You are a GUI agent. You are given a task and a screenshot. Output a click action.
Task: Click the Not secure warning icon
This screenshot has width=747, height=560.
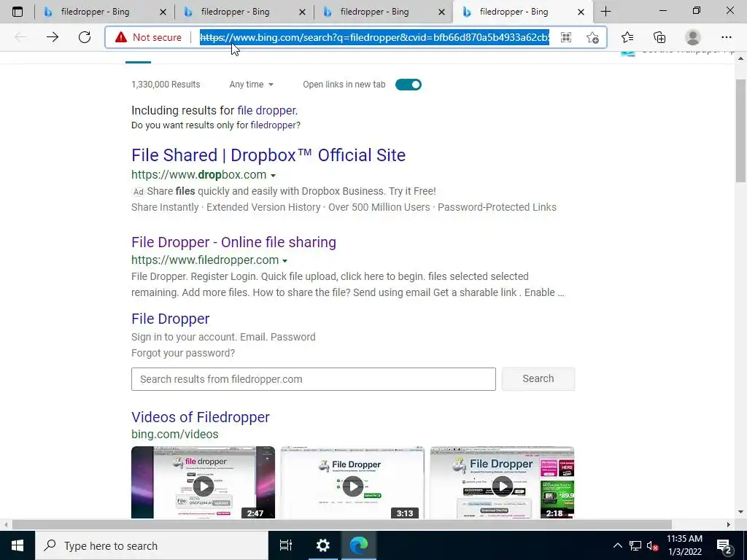tap(121, 37)
